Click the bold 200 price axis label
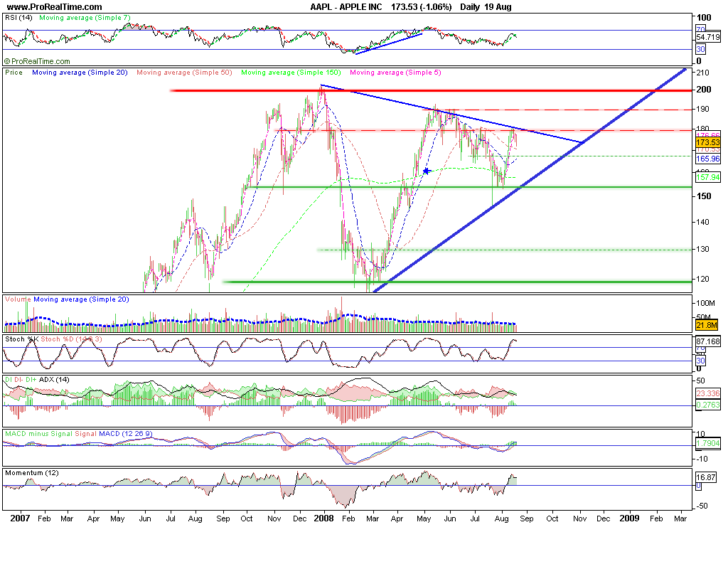This screenshot has width=728, height=569. (704, 90)
